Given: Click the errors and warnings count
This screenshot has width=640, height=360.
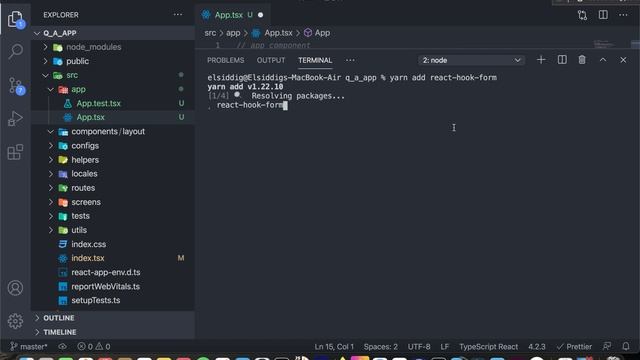Looking at the screenshot, I should [x=94, y=347].
